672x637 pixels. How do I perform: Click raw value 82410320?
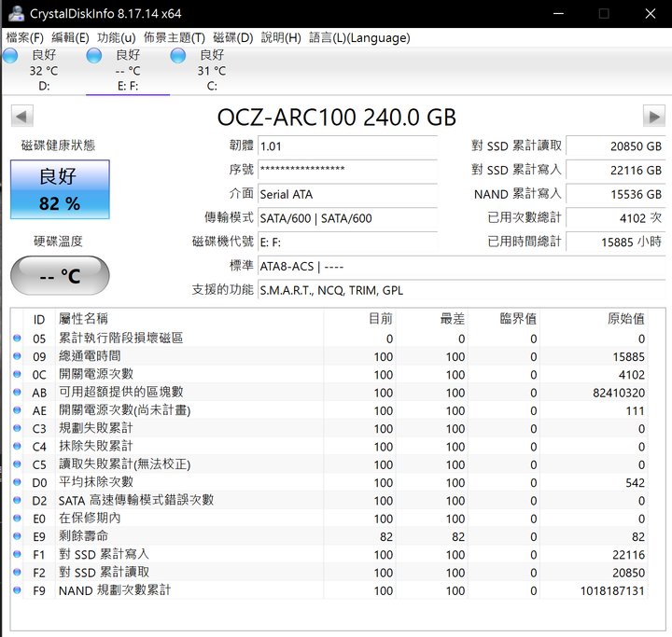[x=619, y=393]
